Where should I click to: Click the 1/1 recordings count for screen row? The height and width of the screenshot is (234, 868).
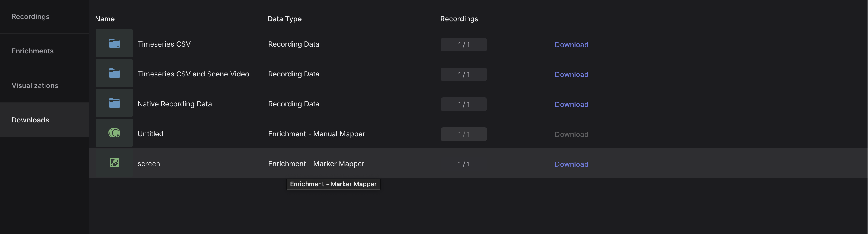[x=464, y=164]
